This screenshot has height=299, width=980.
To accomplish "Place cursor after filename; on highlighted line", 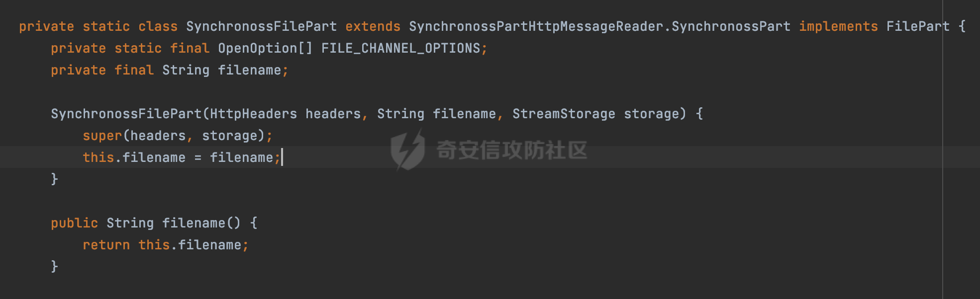I will (282, 158).
